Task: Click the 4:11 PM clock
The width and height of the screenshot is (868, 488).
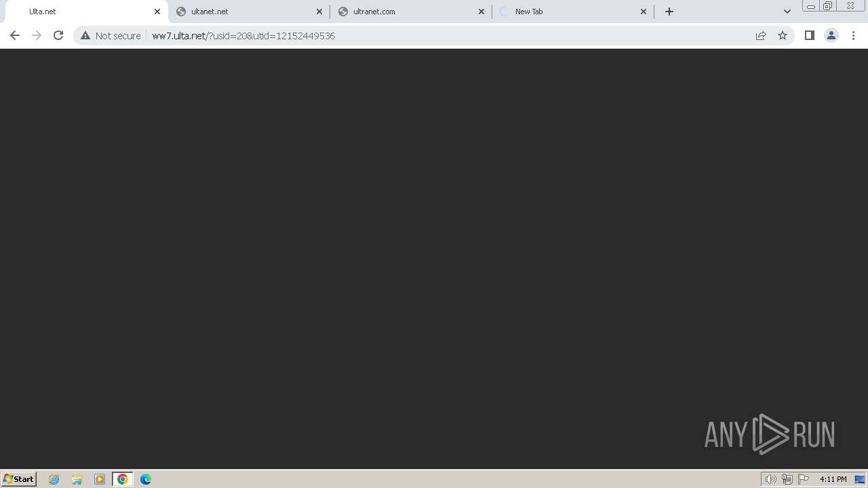Action: point(833,479)
